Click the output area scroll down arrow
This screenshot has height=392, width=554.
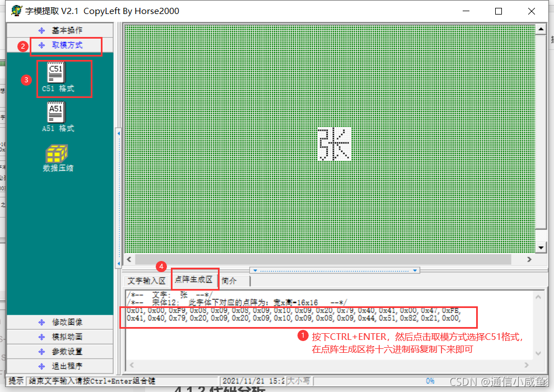[538, 353]
